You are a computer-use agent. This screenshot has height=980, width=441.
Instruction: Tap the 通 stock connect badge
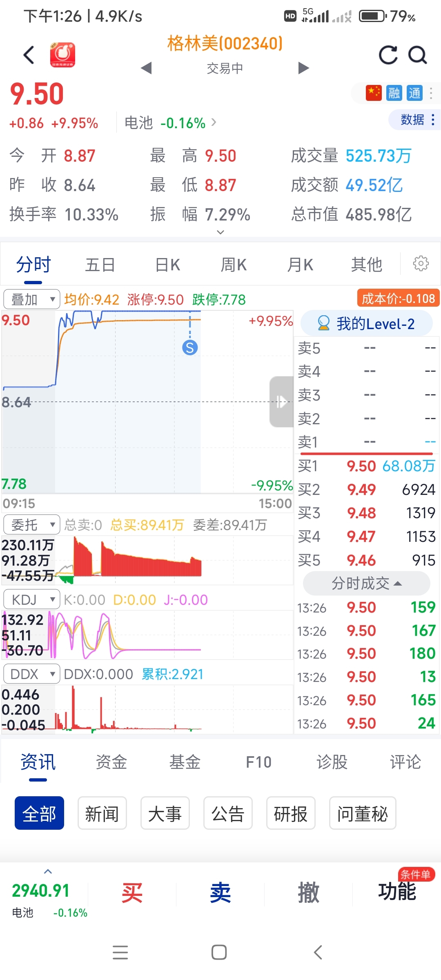[414, 93]
